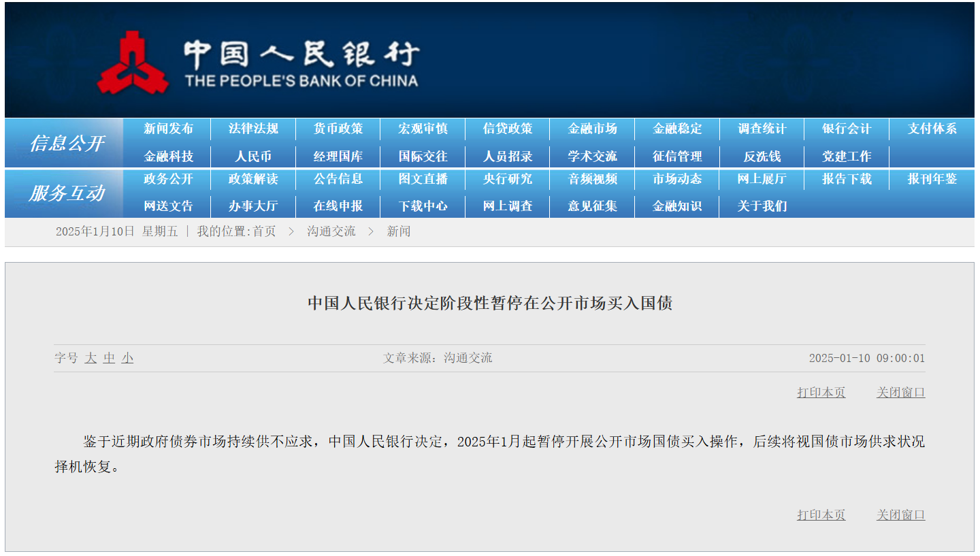Go to 经理国库 section

[x=338, y=157]
